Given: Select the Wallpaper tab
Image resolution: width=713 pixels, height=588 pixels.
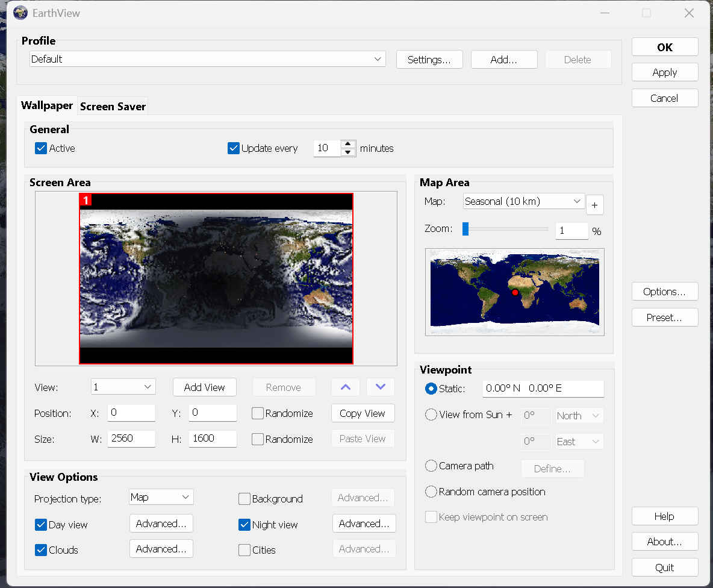Looking at the screenshot, I should (47, 105).
